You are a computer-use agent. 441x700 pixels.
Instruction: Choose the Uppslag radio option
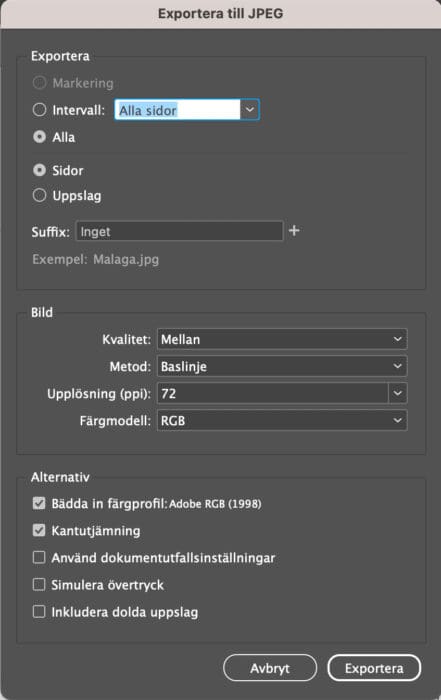tap(39, 195)
